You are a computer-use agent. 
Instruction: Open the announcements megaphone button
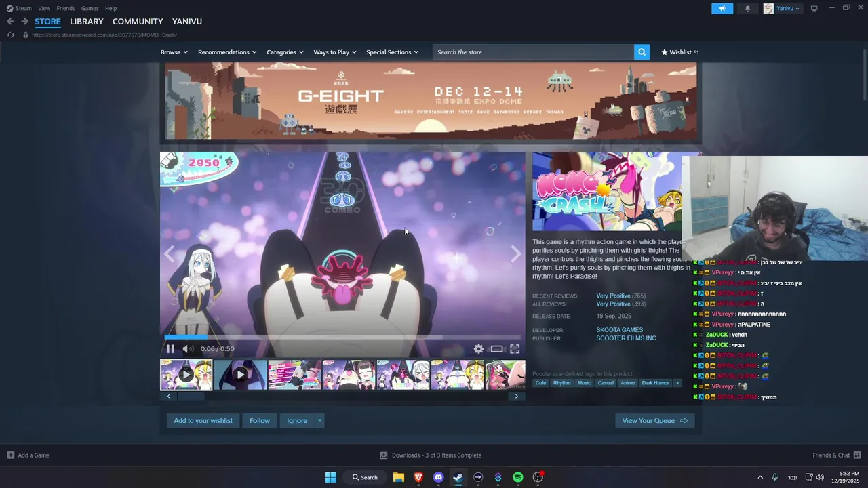coord(722,8)
